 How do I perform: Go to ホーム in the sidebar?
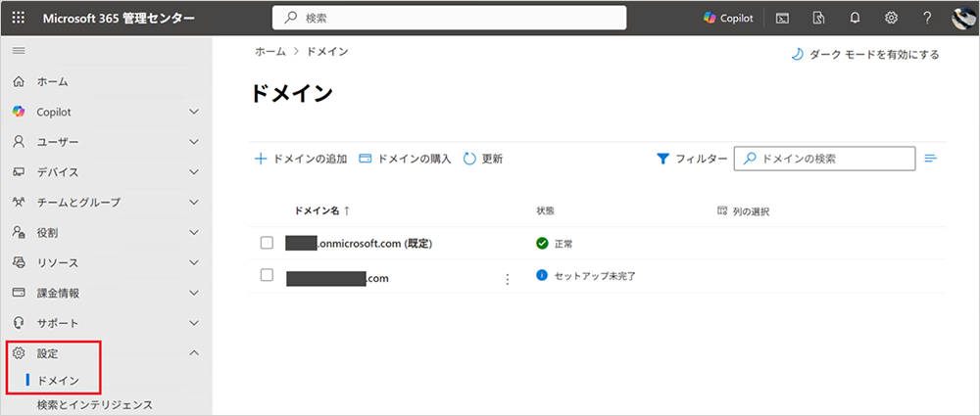pos(53,82)
